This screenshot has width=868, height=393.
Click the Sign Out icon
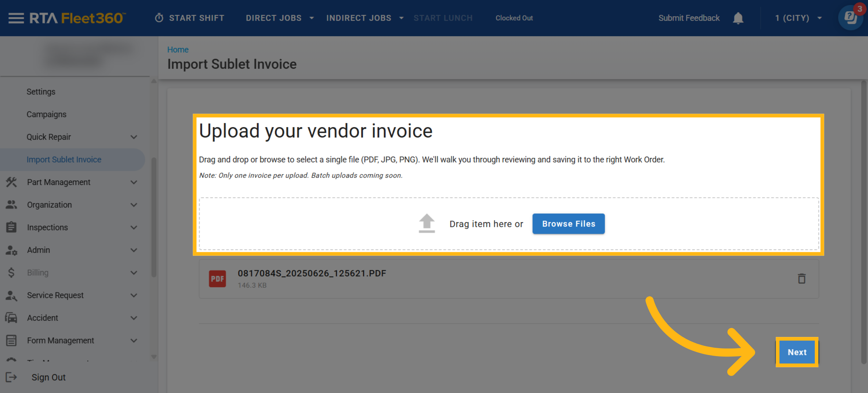[11, 377]
